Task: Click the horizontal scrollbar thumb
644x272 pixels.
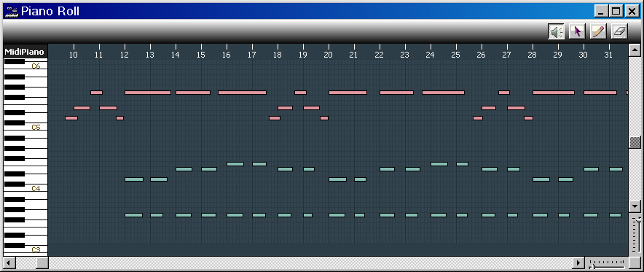Action: [42, 263]
